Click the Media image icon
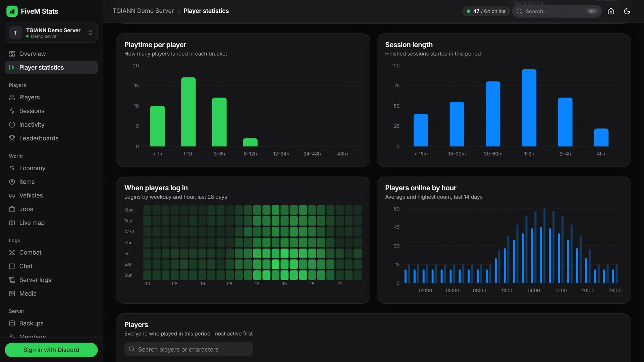 12,293
